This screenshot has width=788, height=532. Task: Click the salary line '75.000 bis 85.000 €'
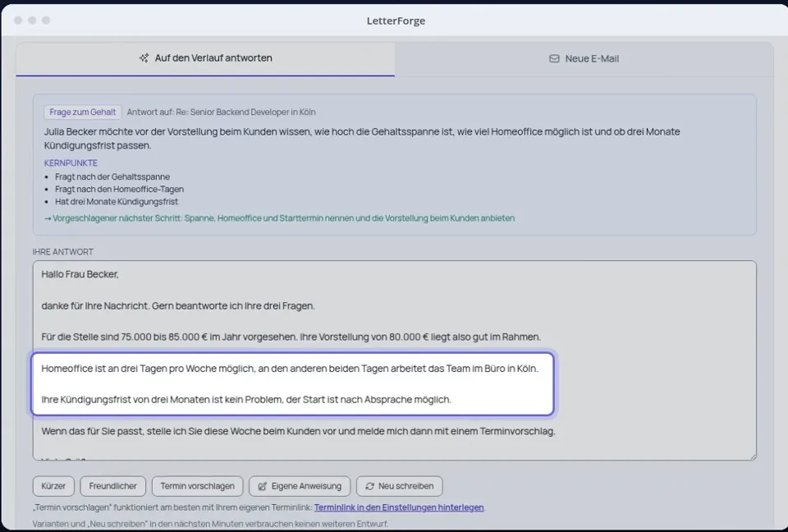click(291, 337)
